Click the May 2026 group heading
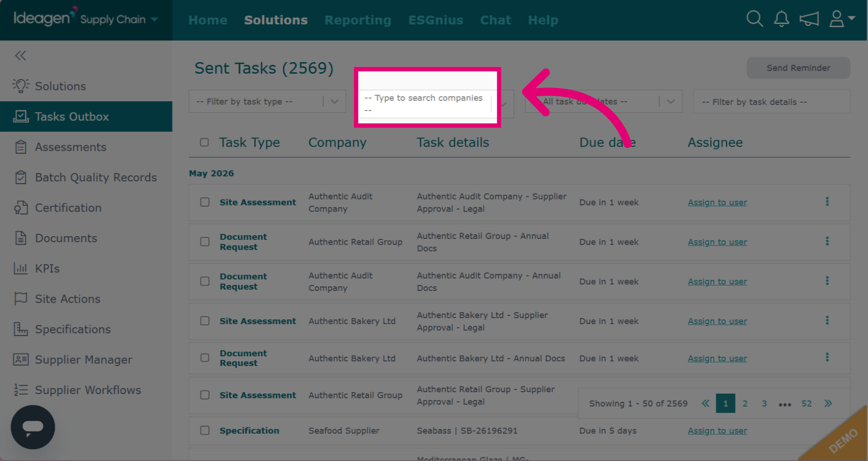The image size is (868, 461). (x=211, y=173)
